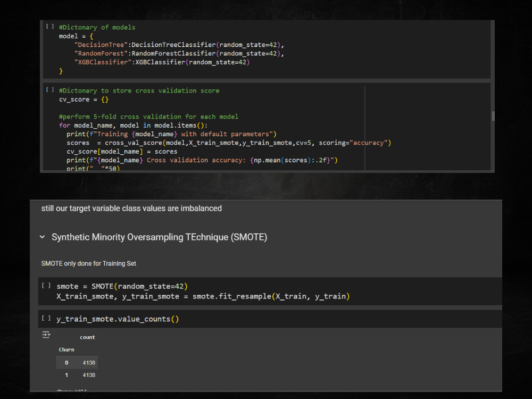Click the heading 'Synthetic Minority Oversampling TEchnique (SMOTE)'
Screen dimensions: 532x399
pyautogui.click(x=159, y=237)
